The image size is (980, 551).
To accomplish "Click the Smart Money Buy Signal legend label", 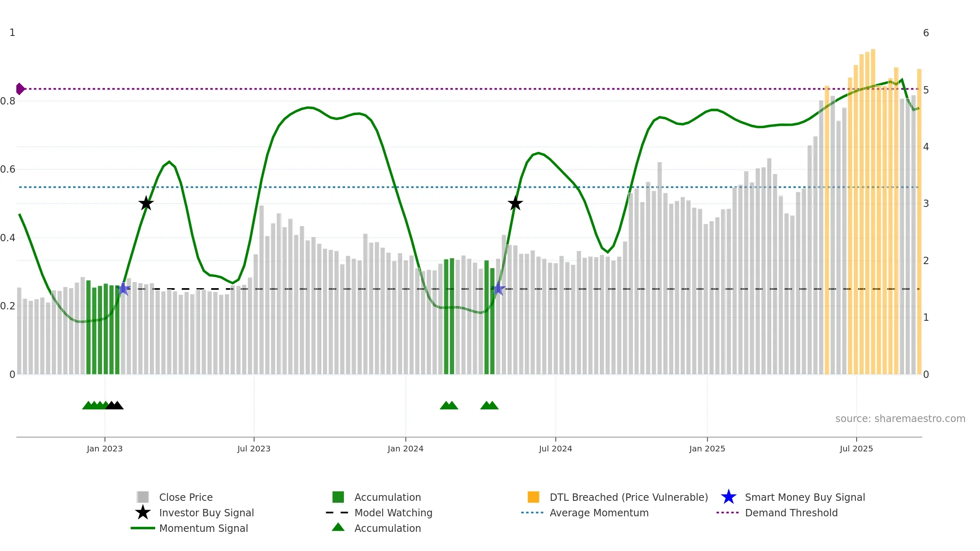I will pyautogui.click(x=805, y=497).
